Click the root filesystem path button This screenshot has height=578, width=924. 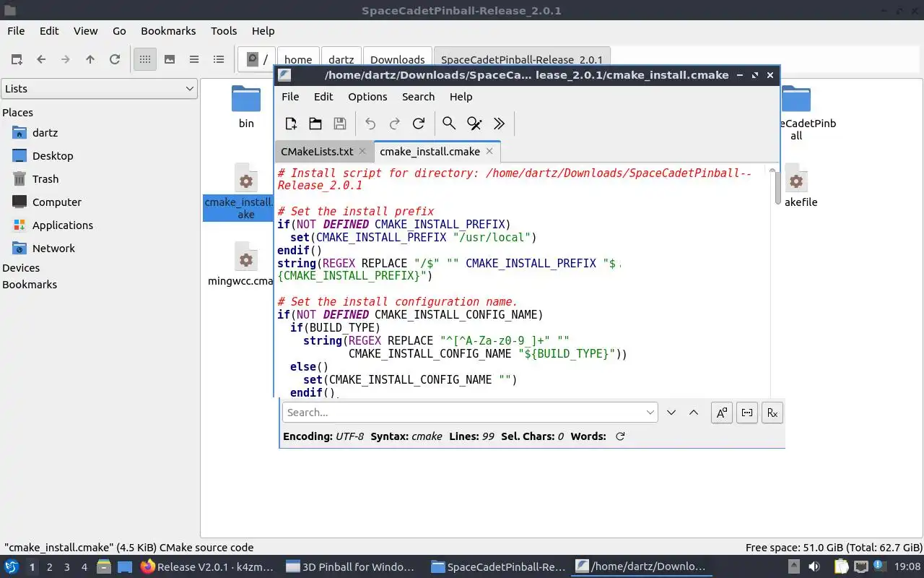point(258,59)
